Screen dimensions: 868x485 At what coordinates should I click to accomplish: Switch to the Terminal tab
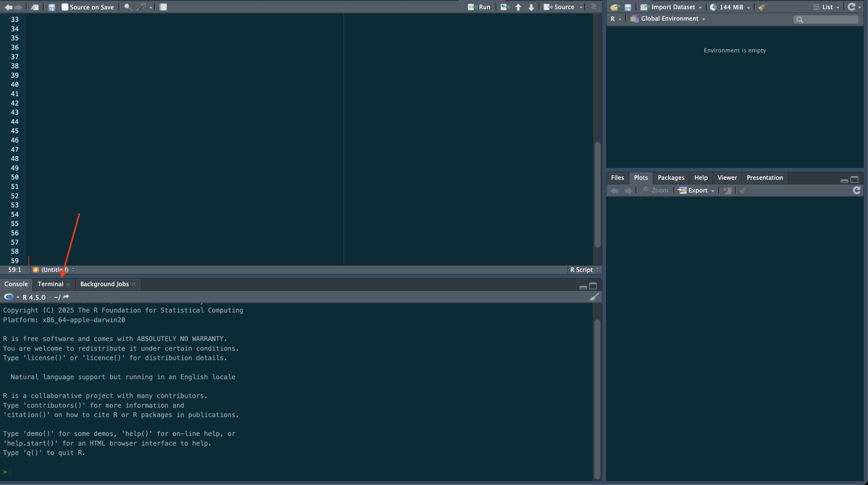[x=50, y=284]
